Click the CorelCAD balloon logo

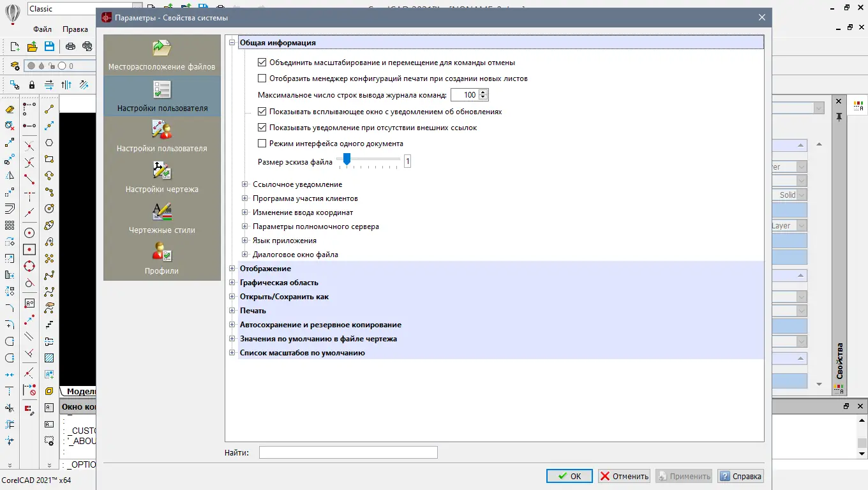(x=13, y=13)
